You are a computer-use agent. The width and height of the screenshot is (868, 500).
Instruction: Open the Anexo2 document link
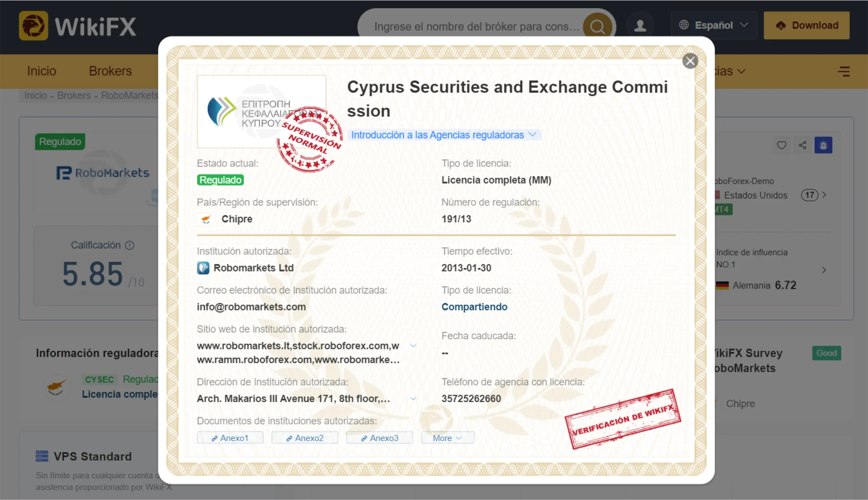click(305, 438)
